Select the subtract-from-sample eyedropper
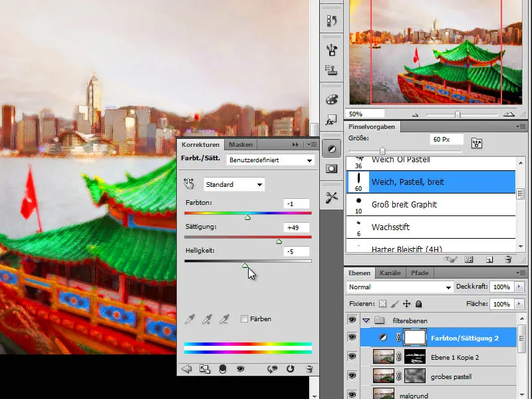This screenshot has height=399, width=532. 224,319
